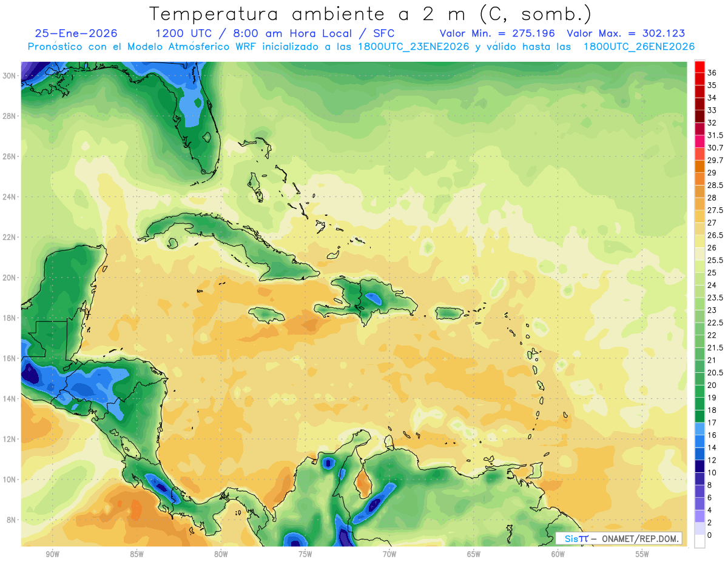Click the 80W longitude label
Screen dimensions: 728x562
click(x=221, y=554)
